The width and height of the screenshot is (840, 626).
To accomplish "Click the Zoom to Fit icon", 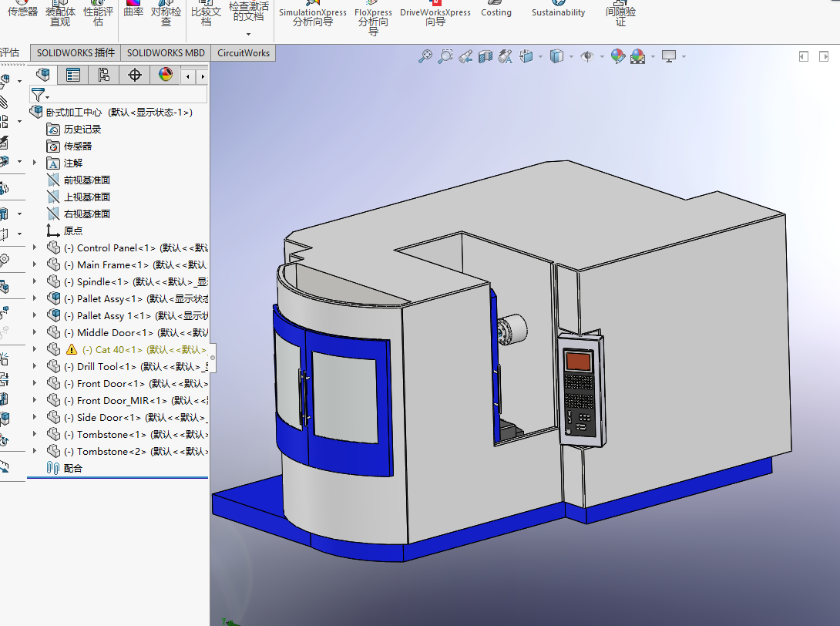I will [x=425, y=56].
